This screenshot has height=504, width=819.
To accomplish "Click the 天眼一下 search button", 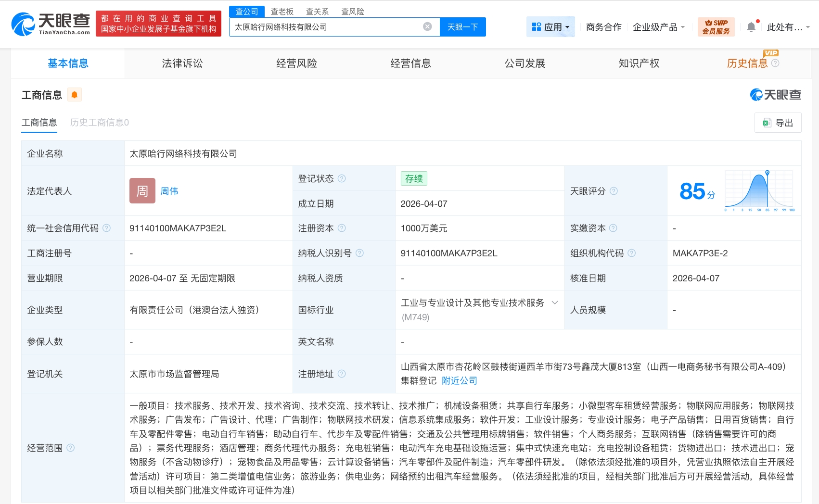I will pos(462,27).
